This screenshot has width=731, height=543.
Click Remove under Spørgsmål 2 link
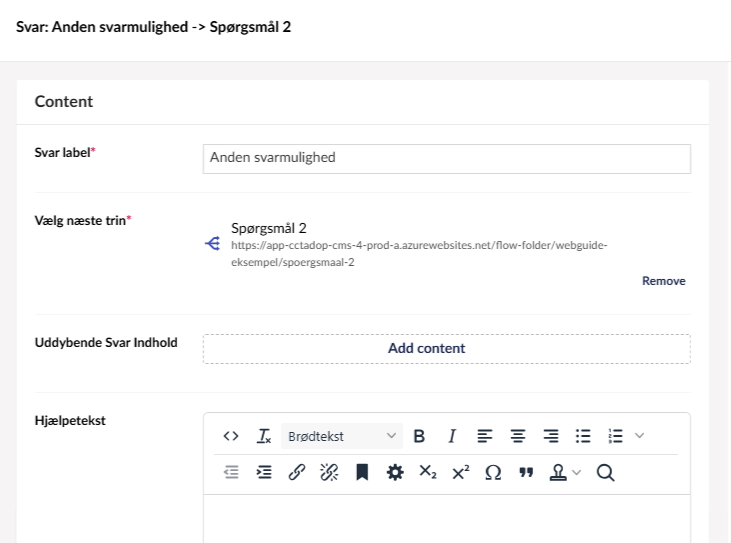click(x=663, y=281)
